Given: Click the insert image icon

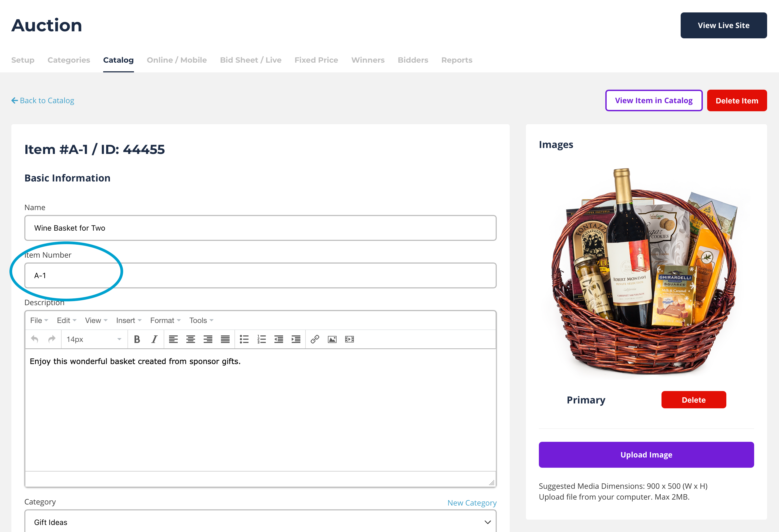Looking at the screenshot, I should coord(332,339).
